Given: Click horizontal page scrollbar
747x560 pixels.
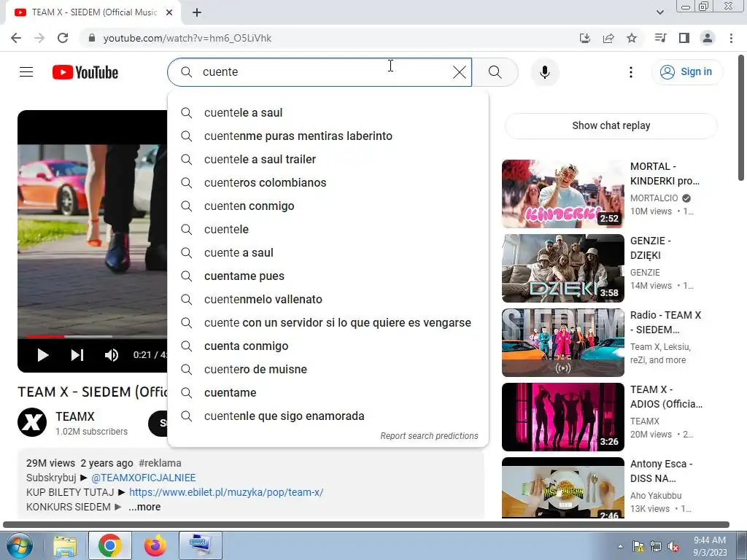Looking at the screenshot, I should pyautogui.click(x=366, y=525).
